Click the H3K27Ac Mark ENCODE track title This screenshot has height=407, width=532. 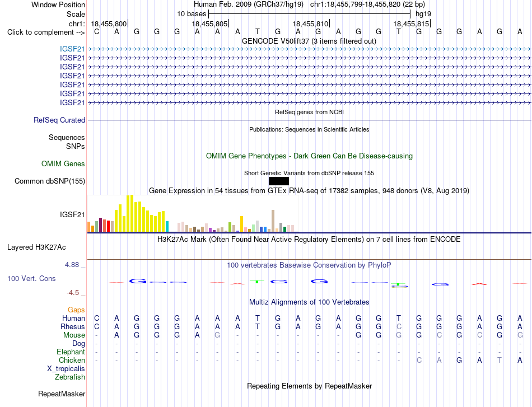[x=309, y=240]
